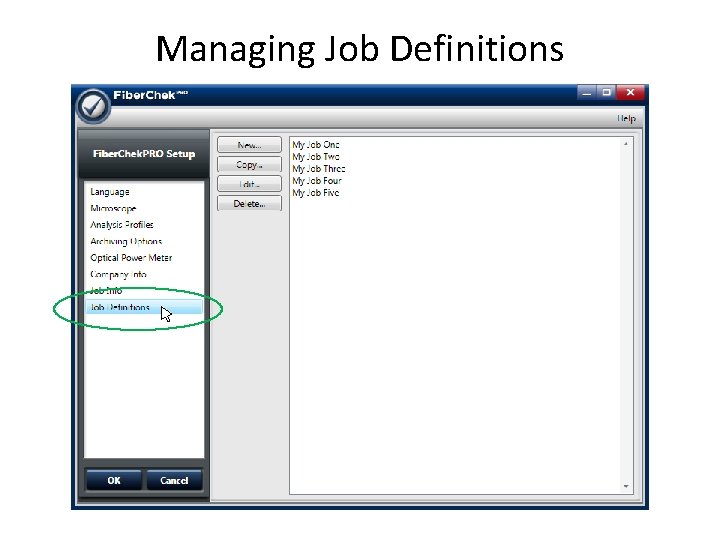Open the Company Info section
720x540 pixels.
pyautogui.click(x=118, y=274)
